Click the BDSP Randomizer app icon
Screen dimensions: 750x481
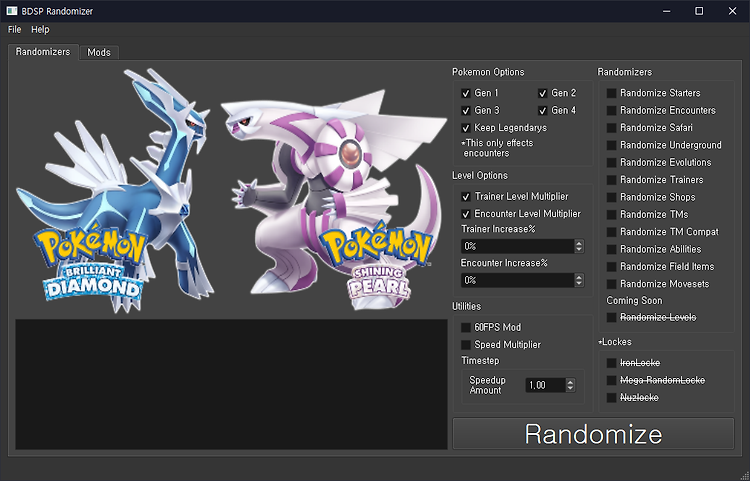click(11, 11)
